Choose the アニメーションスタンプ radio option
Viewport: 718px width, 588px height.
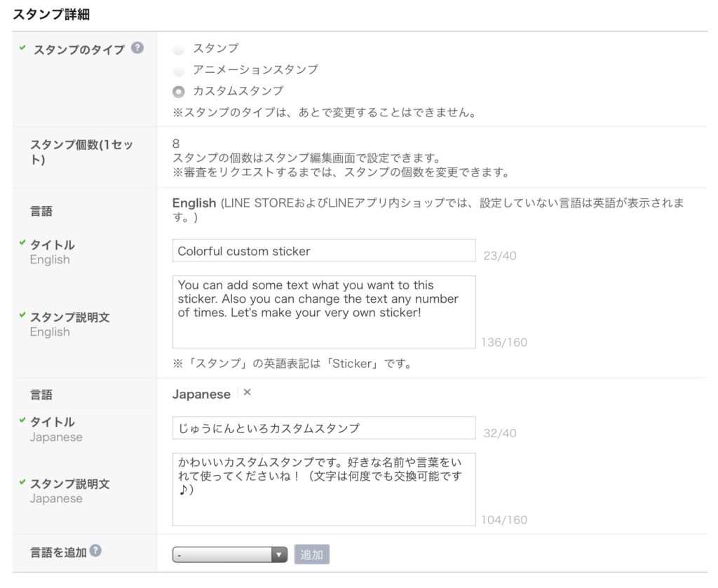[179, 71]
